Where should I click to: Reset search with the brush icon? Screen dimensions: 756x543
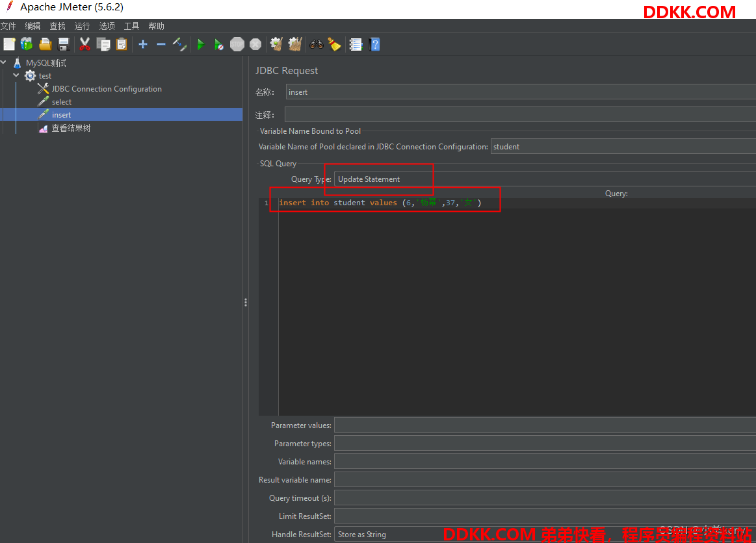pyautogui.click(x=335, y=44)
